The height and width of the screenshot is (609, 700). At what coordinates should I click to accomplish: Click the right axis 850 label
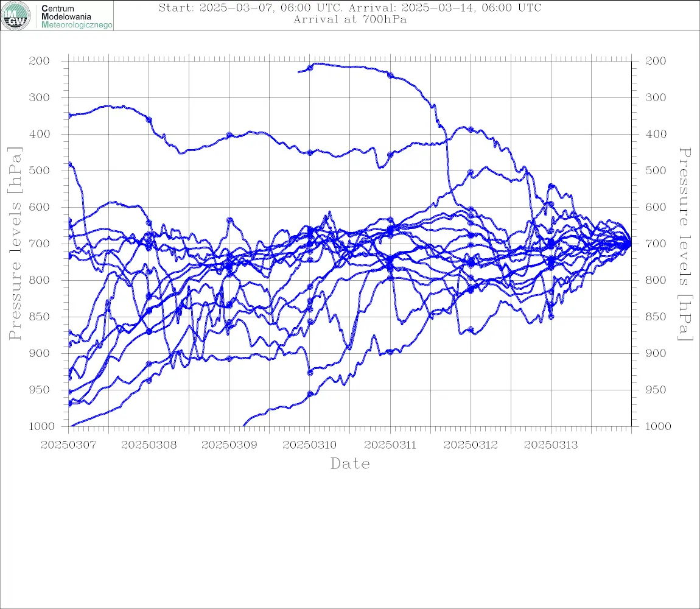(x=656, y=317)
